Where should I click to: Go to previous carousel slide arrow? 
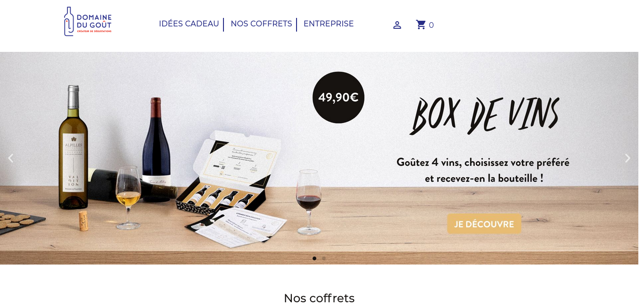10,158
